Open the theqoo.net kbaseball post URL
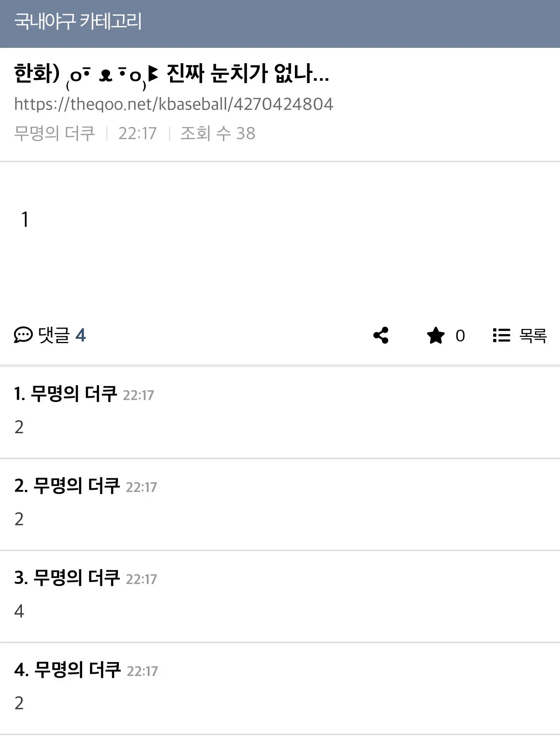Screen dimensions: 560x743 [x=174, y=104]
